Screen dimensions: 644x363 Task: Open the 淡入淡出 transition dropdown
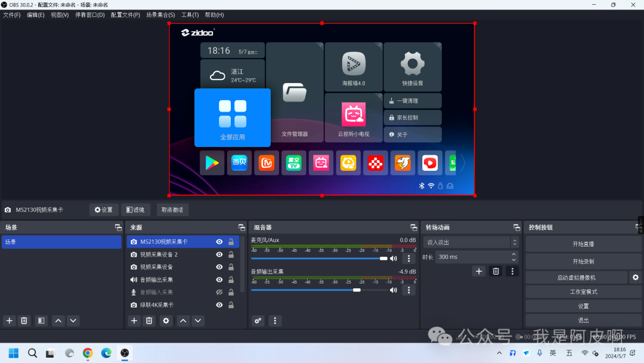pos(470,242)
